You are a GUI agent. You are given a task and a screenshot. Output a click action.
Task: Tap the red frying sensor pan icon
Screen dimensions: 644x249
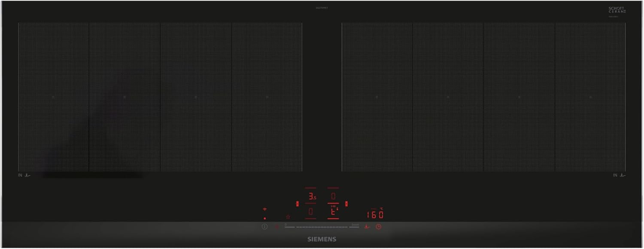tap(367, 227)
